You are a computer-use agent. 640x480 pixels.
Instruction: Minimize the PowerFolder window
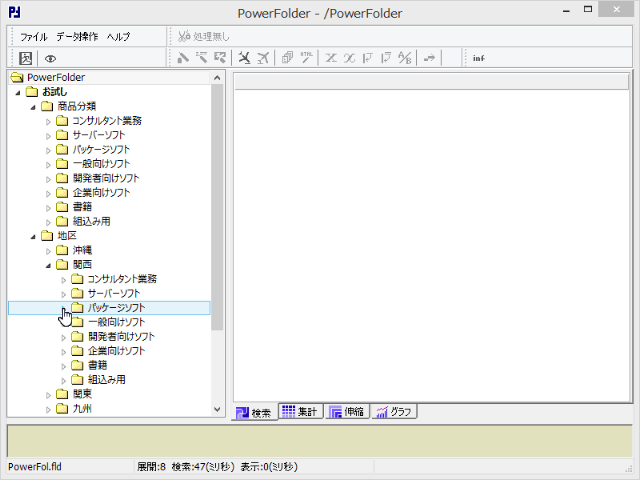566,11
